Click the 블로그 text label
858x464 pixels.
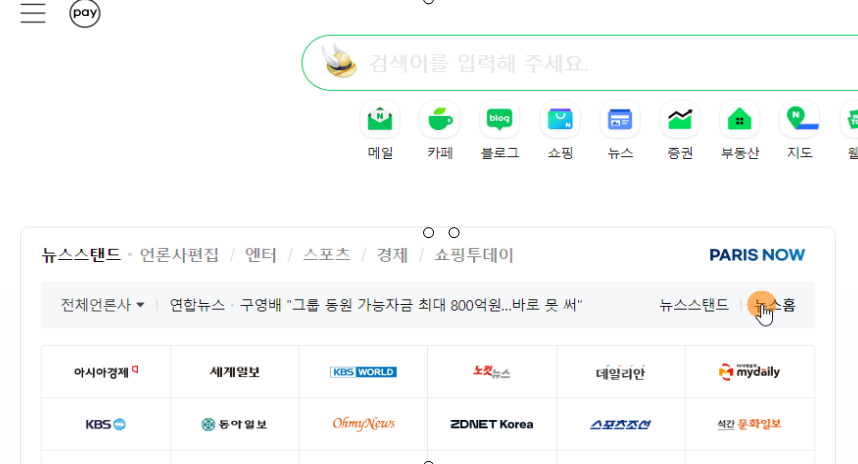tap(500, 153)
